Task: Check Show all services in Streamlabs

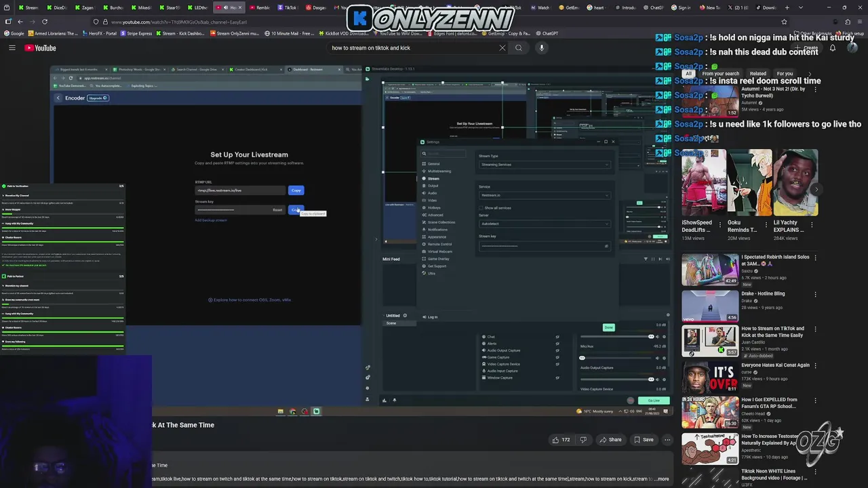Action: click(x=481, y=207)
